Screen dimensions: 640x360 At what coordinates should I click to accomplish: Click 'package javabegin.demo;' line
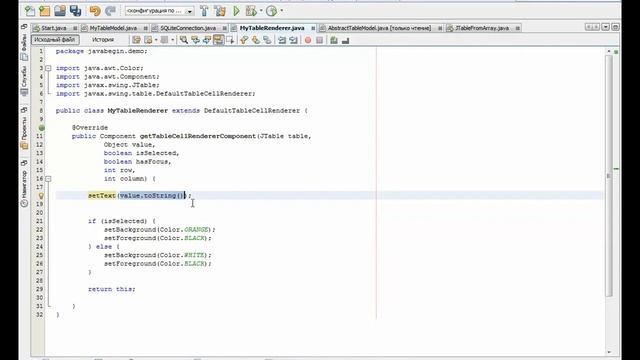coord(101,51)
